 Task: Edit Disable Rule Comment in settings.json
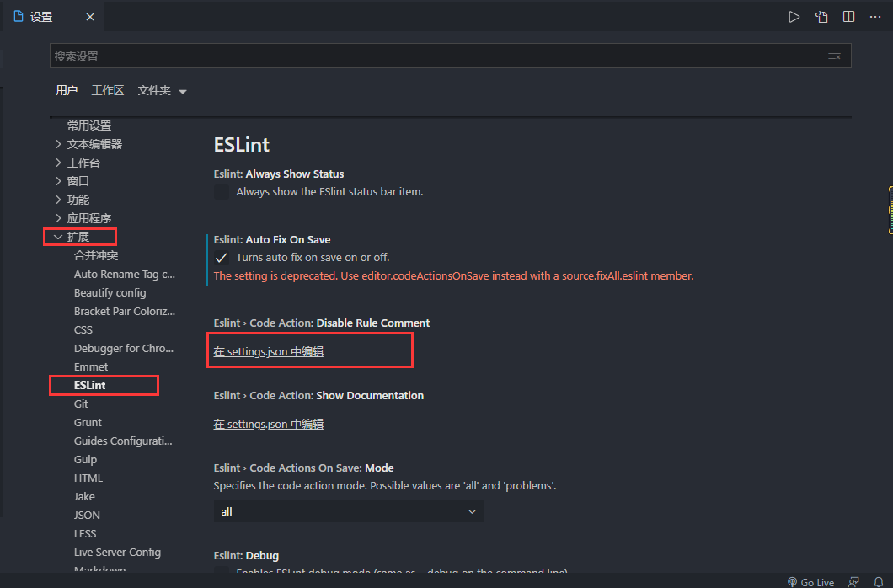pos(268,352)
